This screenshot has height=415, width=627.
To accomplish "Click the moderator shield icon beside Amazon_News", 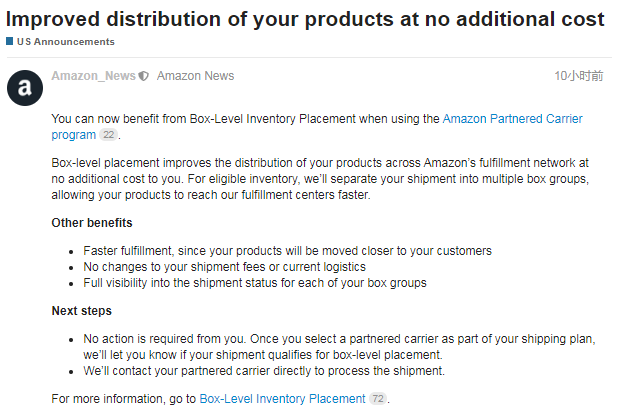I will 144,76.
